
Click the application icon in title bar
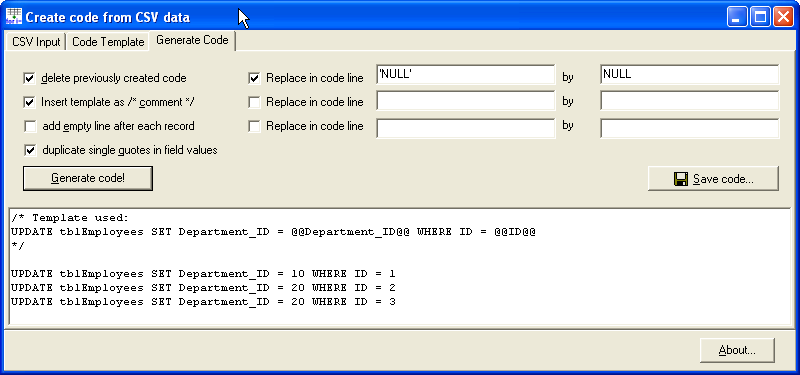point(14,16)
